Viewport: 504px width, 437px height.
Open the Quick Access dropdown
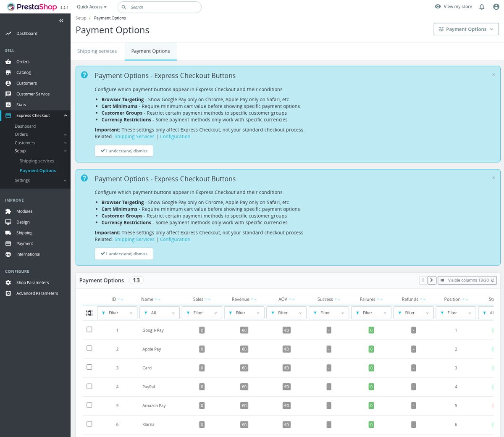point(92,7)
